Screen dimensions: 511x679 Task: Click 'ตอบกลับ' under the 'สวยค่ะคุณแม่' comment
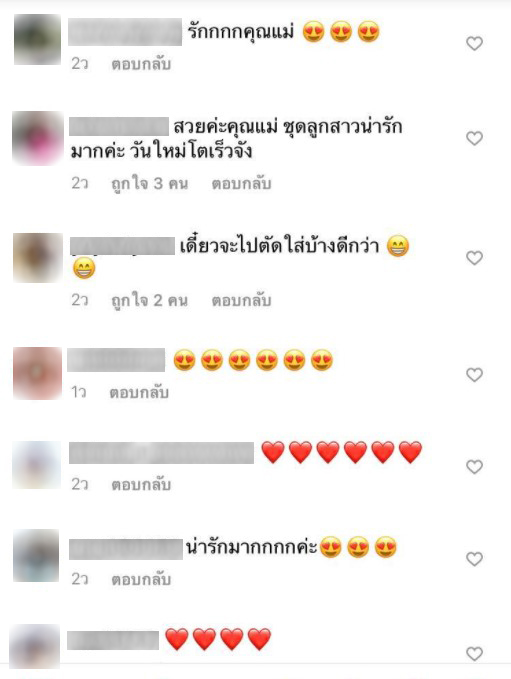tap(241, 184)
